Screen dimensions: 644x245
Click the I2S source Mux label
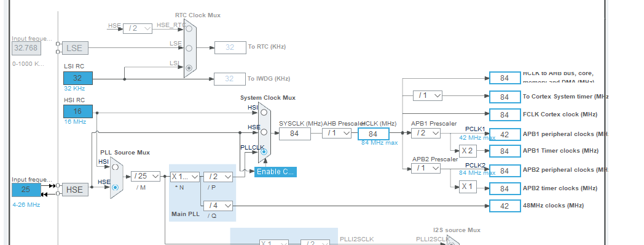457,230
